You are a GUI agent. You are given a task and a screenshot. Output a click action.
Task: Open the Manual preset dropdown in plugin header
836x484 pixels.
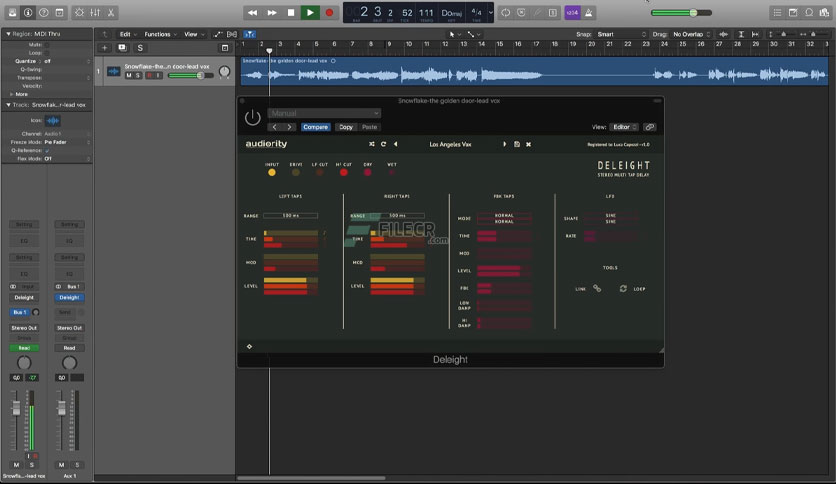tap(324, 113)
